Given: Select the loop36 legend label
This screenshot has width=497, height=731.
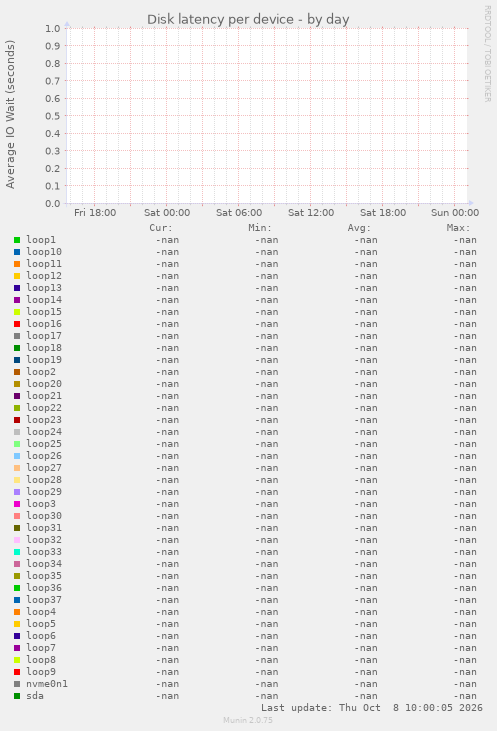Looking at the screenshot, I should [44, 588].
